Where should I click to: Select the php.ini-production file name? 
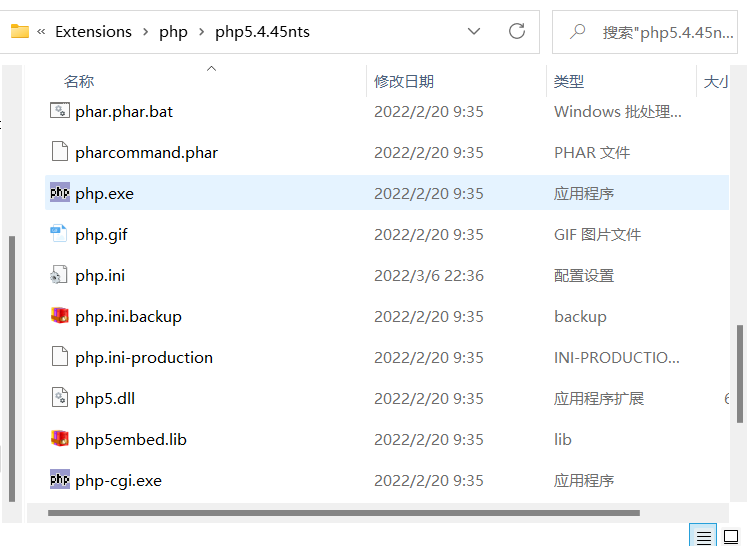coord(144,357)
